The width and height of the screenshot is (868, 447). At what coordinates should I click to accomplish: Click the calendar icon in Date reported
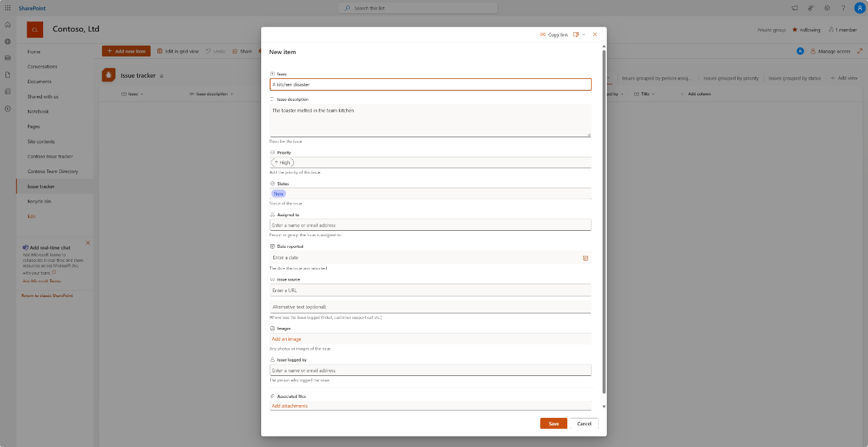pyautogui.click(x=585, y=258)
